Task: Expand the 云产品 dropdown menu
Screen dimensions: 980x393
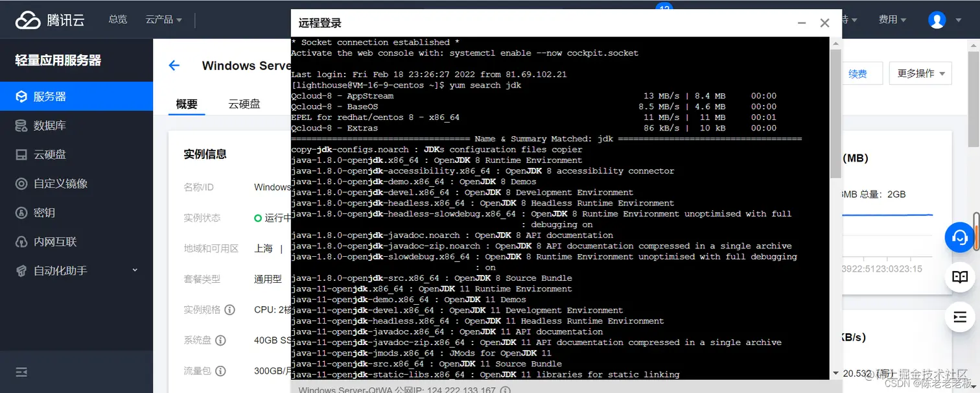Action: point(163,19)
